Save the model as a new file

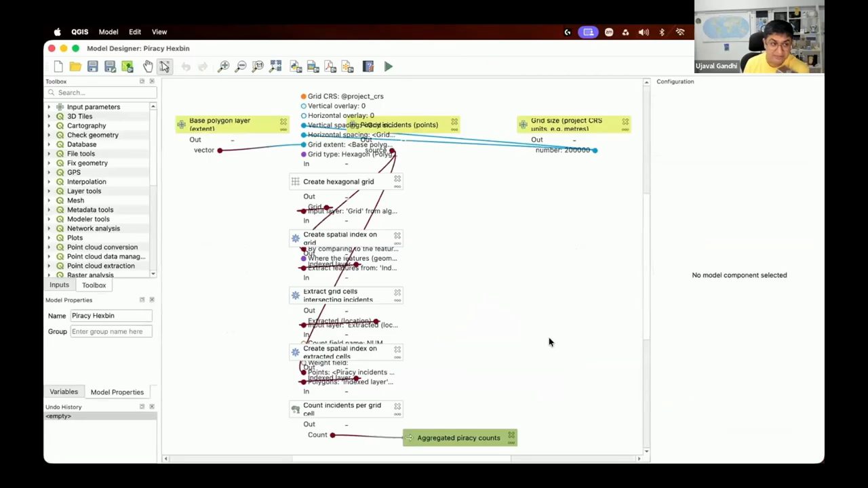coord(110,66)
